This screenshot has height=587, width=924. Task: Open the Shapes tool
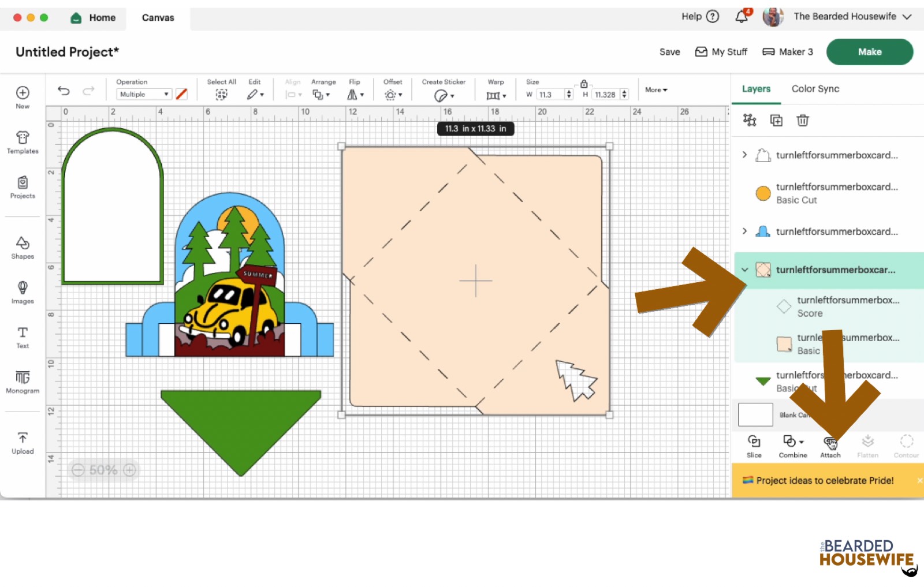tap(23, 248)
